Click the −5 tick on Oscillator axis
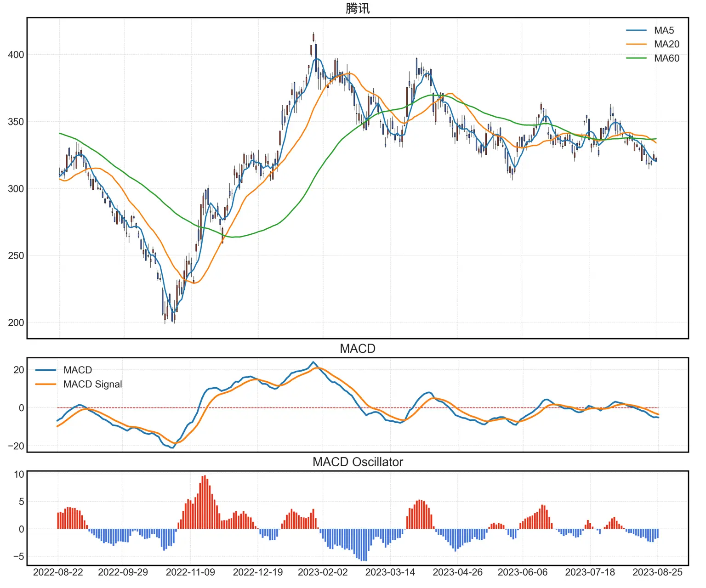This screenshot has height=588, width=706. [18, 556]
